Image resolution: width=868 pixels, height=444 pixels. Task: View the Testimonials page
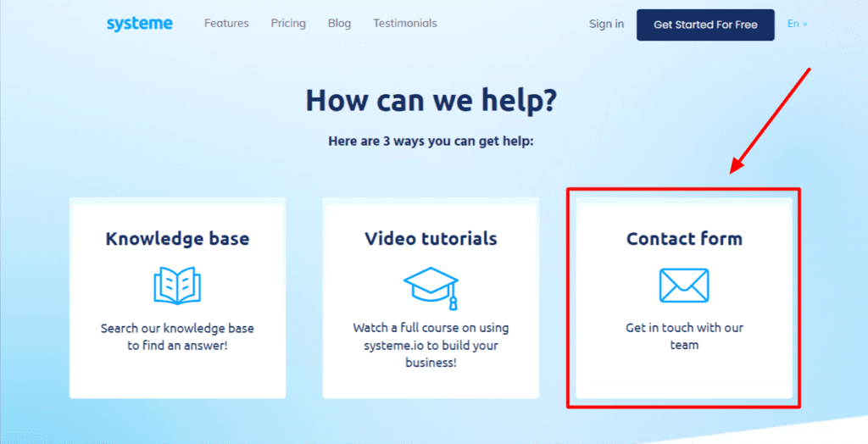click(404, 23)
